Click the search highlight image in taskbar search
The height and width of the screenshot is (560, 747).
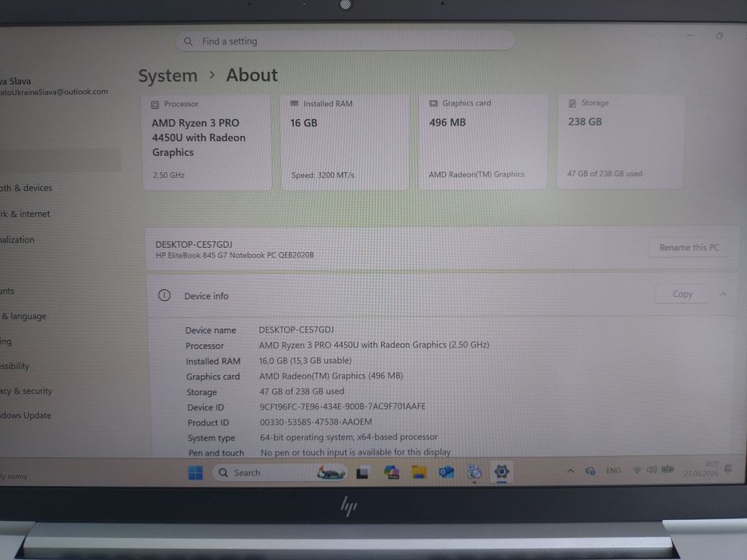(x=331, y=473)
